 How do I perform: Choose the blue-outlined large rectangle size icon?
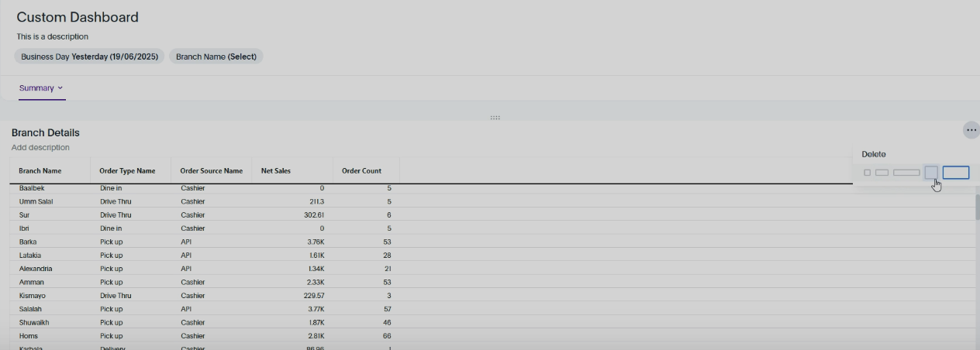tap(956, 173)
